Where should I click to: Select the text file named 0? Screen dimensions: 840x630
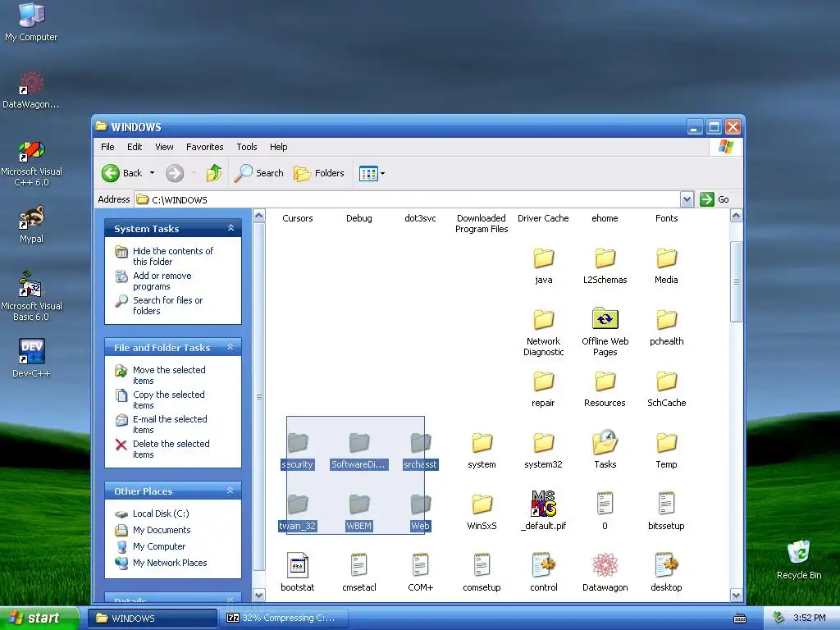pos(605,504)
